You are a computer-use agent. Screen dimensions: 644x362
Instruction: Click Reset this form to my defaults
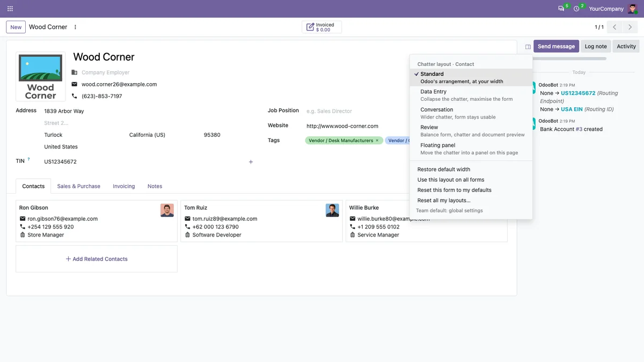(471, 190)
